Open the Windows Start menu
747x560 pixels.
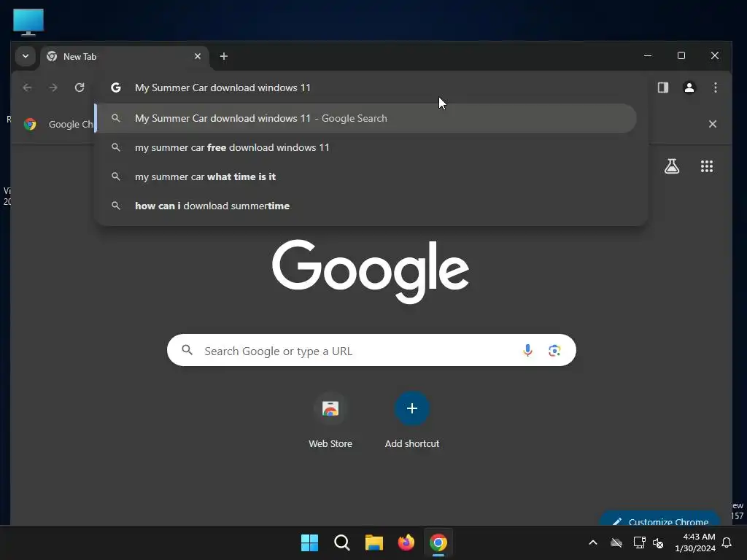pos(309,542)
